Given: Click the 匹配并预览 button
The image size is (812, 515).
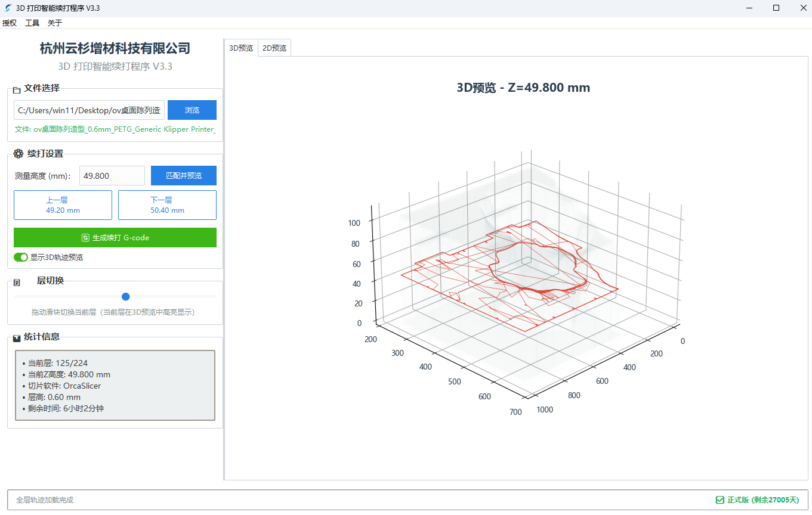Looking at the screenshot, I should tap(183, 175).
